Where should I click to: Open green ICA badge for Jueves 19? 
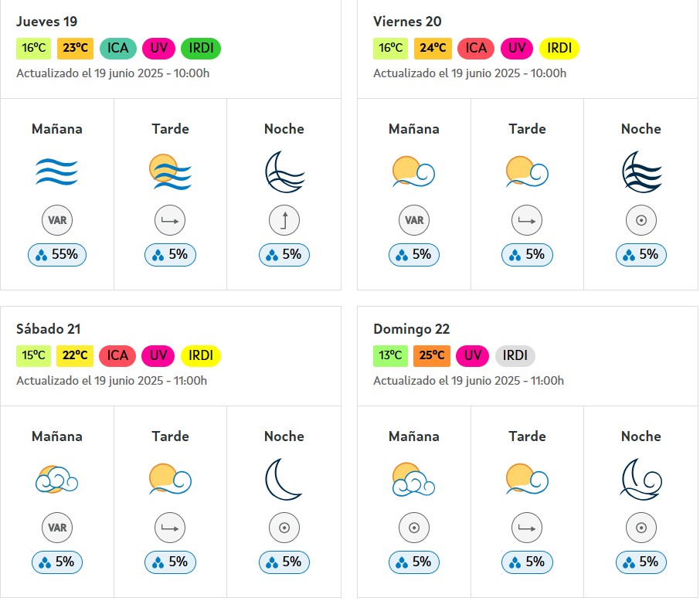118,48
